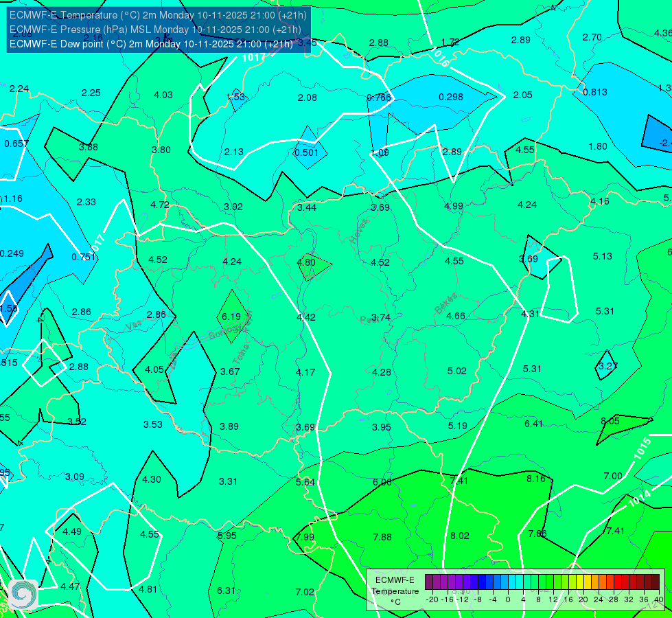Click the temperature value 4.72
The image size is (672, 618).
pos(160,205)
